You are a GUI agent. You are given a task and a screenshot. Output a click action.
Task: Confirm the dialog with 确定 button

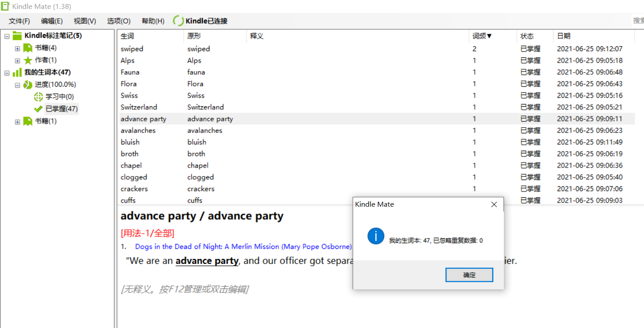469,275
